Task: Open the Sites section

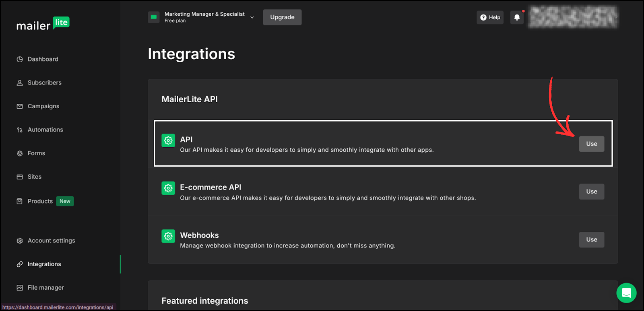Action: coord(35,177)
